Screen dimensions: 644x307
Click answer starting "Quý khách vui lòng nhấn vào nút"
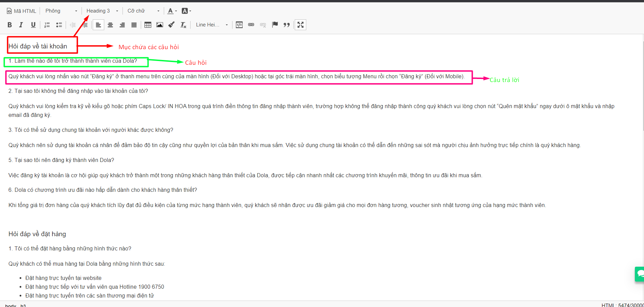(237, 77)
